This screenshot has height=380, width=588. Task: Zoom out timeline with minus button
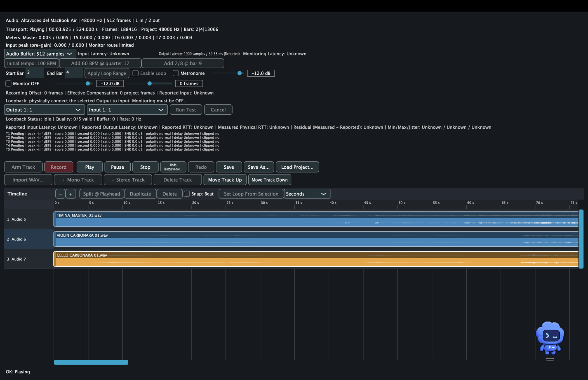60,194
